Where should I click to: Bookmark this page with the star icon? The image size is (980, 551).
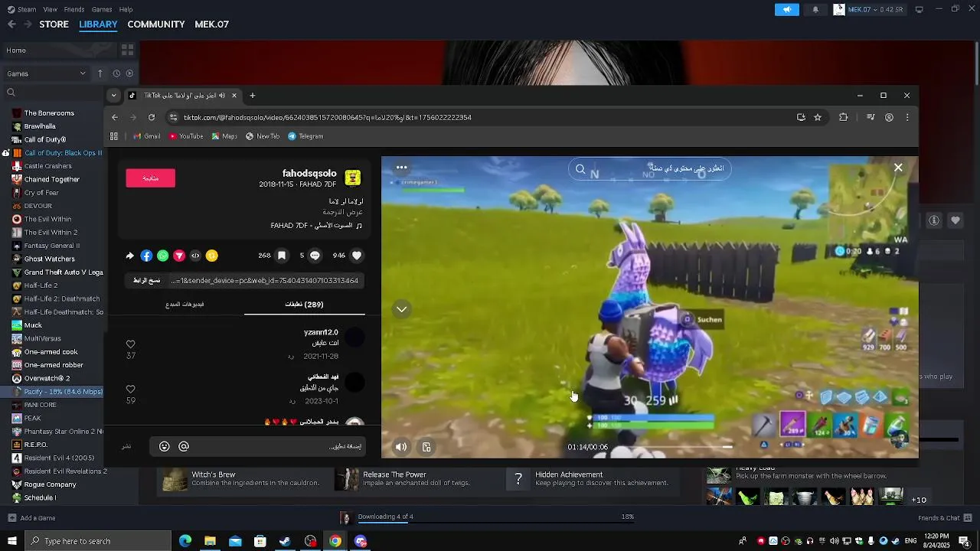tap(818, 117)
